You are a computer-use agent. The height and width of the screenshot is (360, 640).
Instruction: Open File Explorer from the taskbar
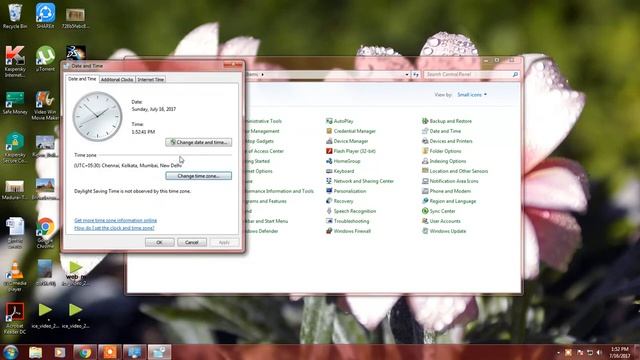[36, 352]
